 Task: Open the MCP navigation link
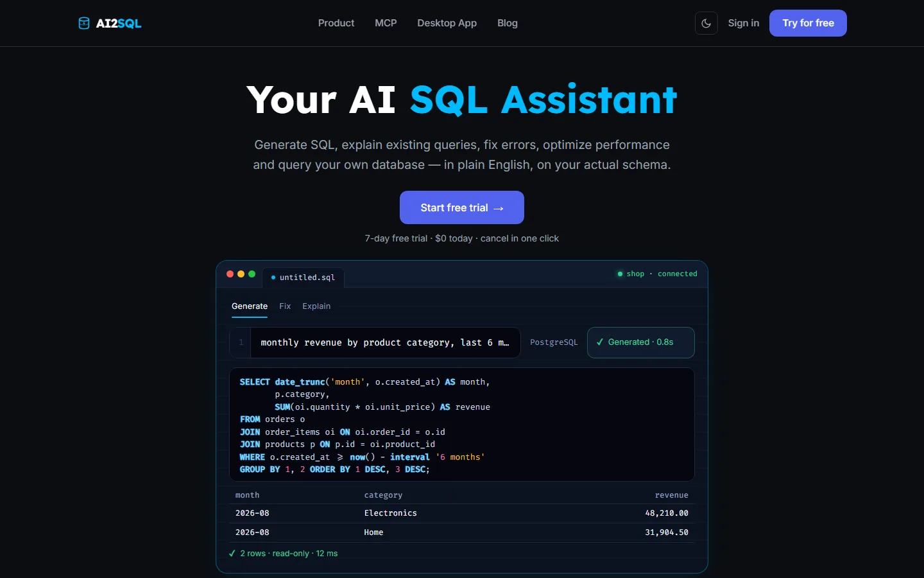point(386,23)
